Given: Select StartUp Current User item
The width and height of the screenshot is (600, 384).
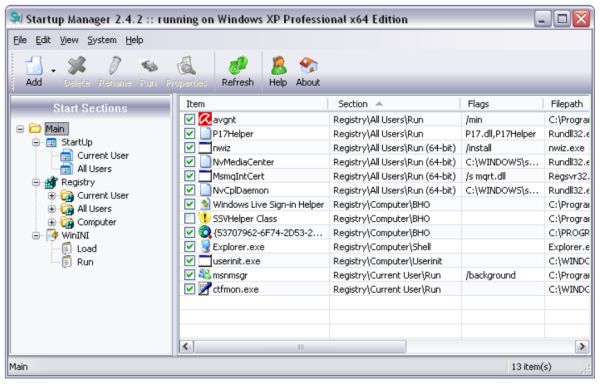Looking at the screenshot, I should pos(103,156).
